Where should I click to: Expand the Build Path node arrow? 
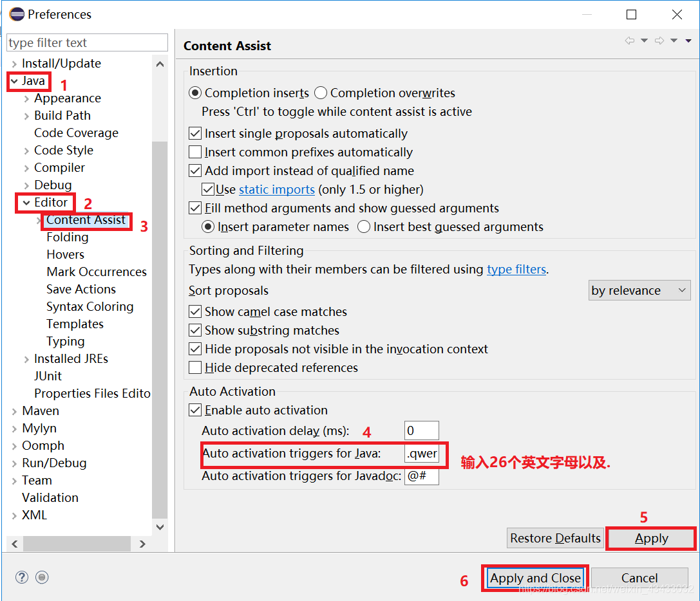[26, 116]
